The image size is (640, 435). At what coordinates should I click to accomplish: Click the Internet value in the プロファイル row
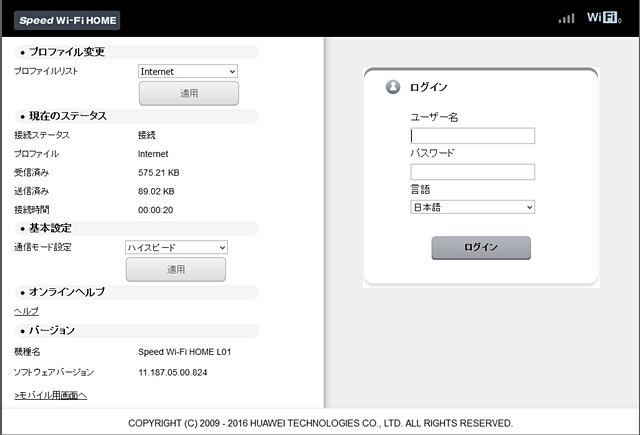153,154
